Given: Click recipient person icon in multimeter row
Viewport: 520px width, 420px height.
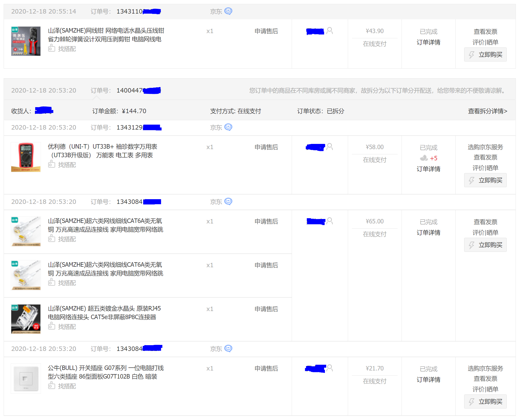Looking at the screenshot, I should pos(330,147).
